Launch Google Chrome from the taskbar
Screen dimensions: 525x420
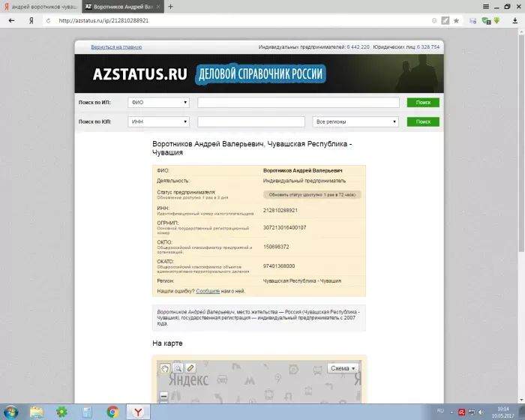pyautogui.click(x=112, y=412)
